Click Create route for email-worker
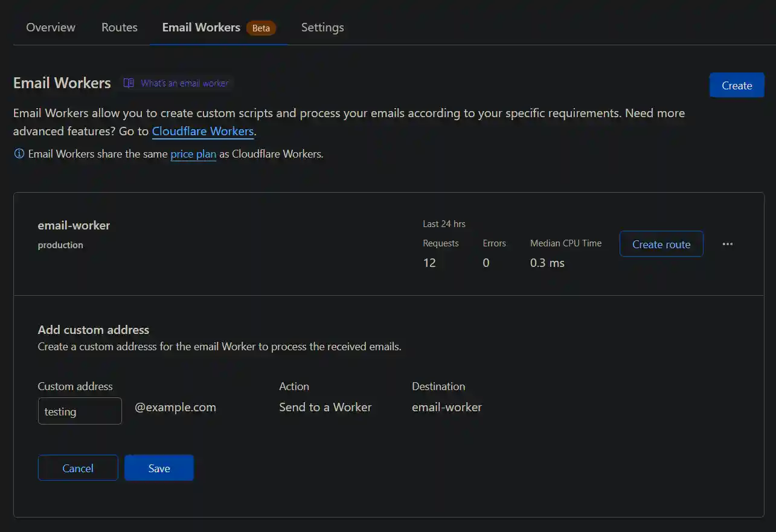776x532 pixels. coord(661,243)
